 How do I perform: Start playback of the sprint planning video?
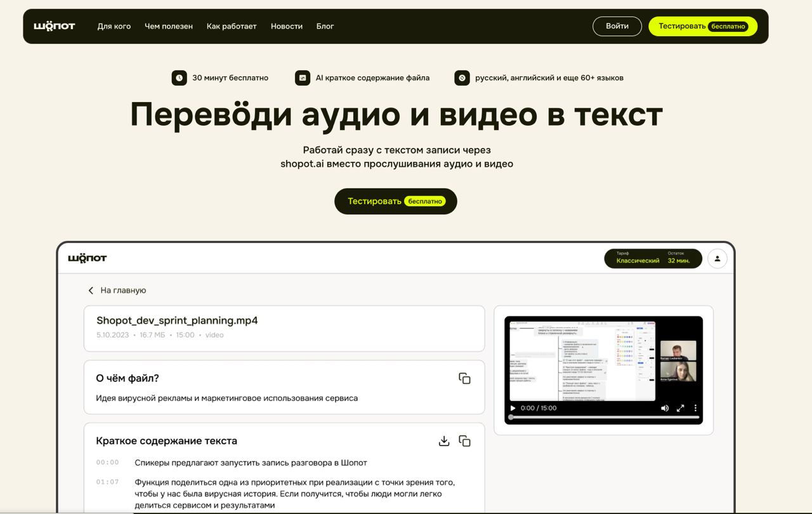(512, 408)
